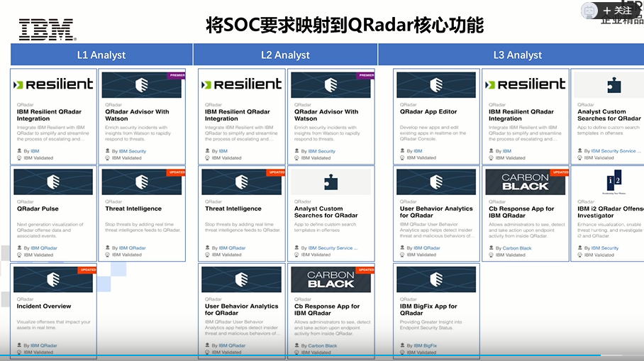Select the L2 Analyst header
The image size is (644, 361).
[285, 55]
